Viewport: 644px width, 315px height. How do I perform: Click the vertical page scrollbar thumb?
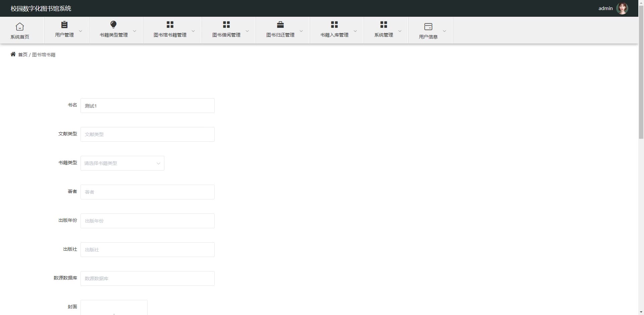tap(641, 72)
